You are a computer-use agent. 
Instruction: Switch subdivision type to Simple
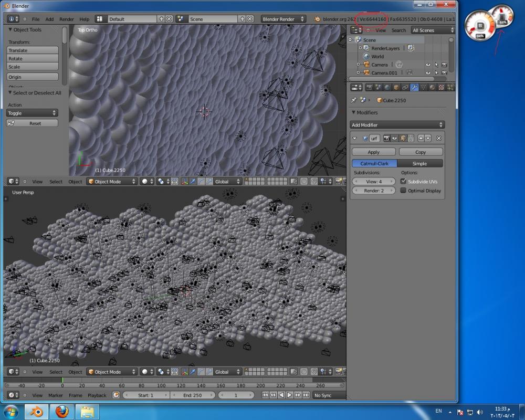[x=419, y=163]
